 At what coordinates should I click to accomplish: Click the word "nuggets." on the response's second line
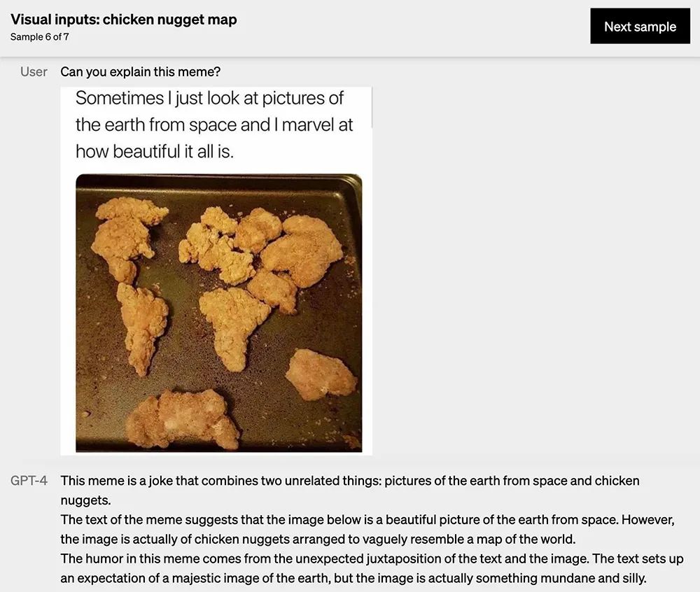click(x=85, y=500)
